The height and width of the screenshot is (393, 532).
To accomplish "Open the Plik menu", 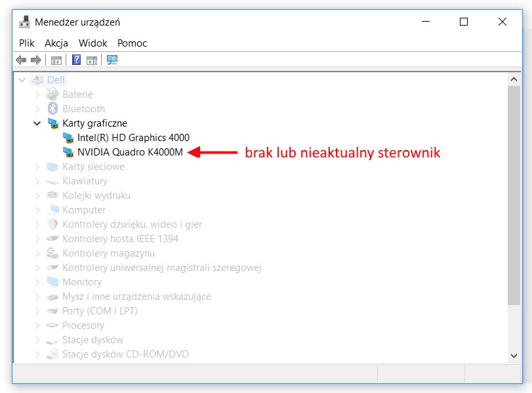I will (26, 43).
